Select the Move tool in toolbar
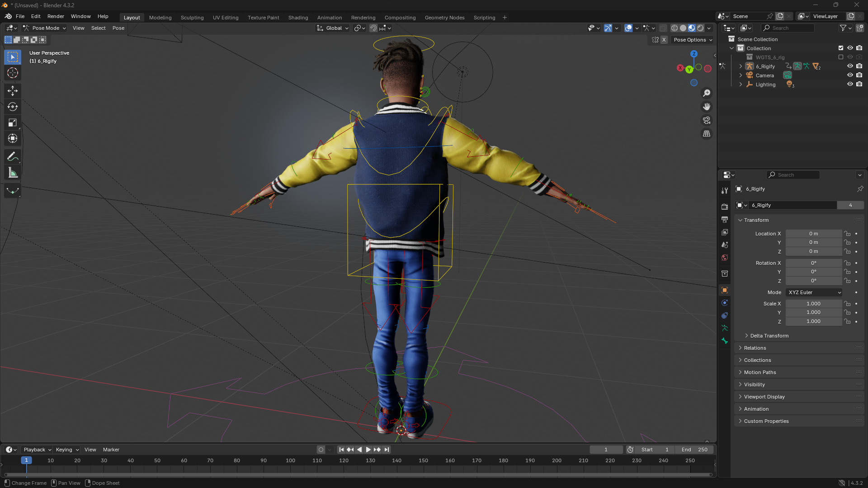 coord(13,91)
